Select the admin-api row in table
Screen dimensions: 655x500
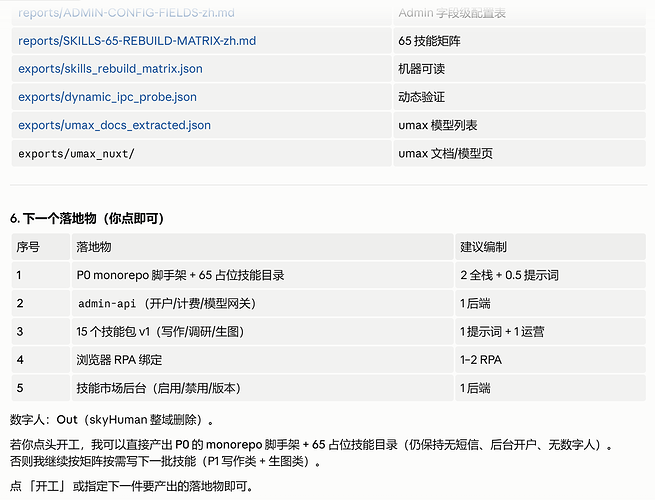(328, 303)
